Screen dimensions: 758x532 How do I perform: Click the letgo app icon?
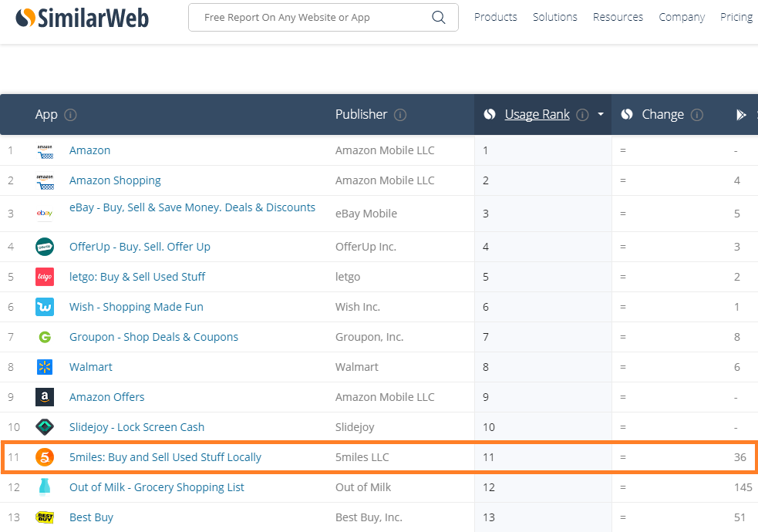pyautogui.click(x=45, y=277)
